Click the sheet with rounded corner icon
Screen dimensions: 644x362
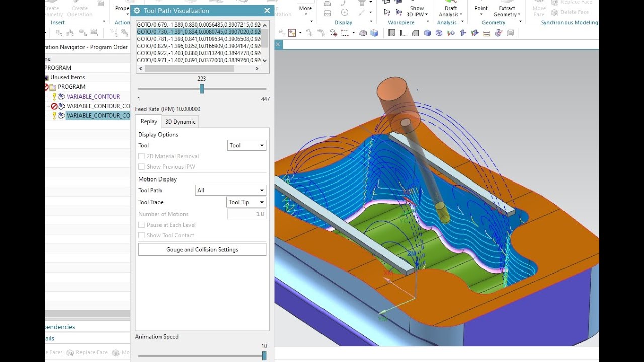[x=391, y=33]
